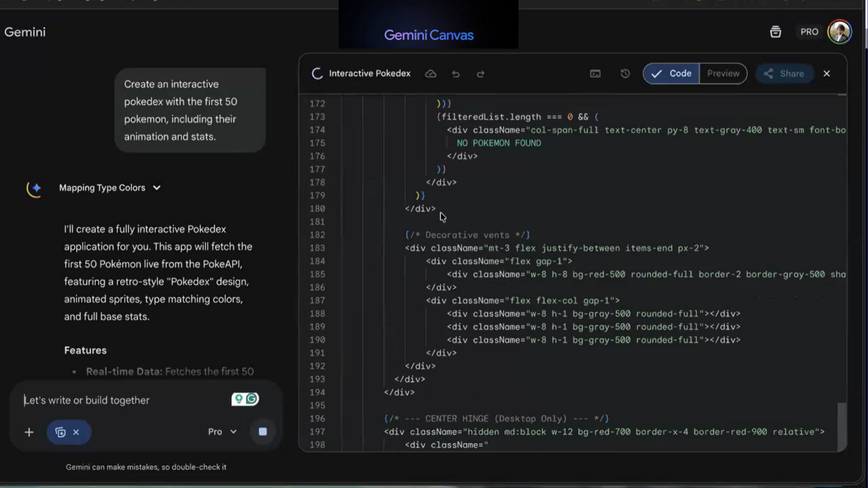The width and height of the screenshot is (868, 488).
Task: Open the console panel icon
Action: click(595, 74)
